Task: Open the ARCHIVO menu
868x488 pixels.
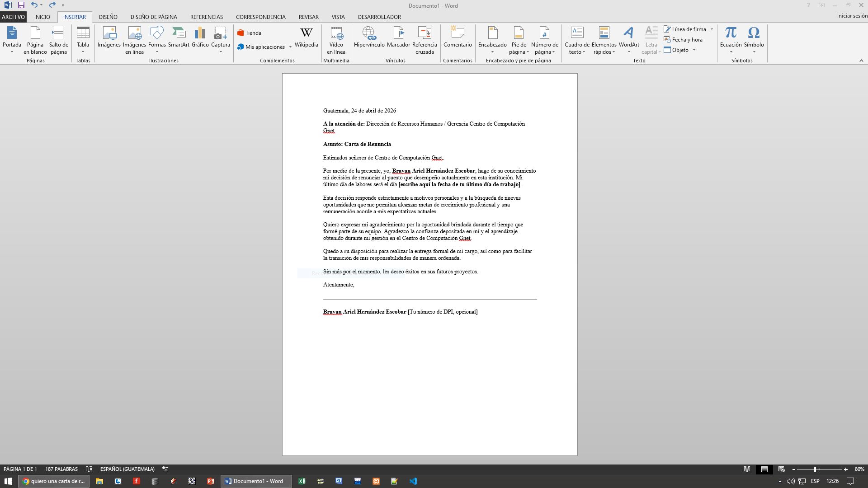Action: (x=13, y=17)
